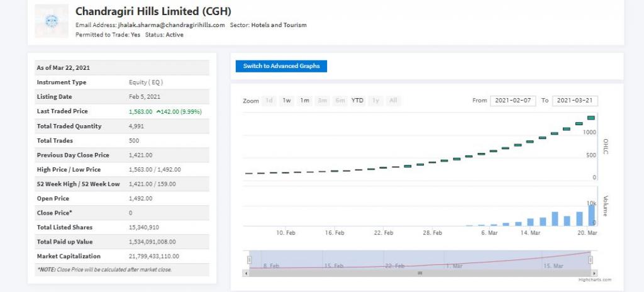644x292 pixels.
Task: Click the email jhalak.sharma@chandragirihills.com
Action: pos(171,25)
